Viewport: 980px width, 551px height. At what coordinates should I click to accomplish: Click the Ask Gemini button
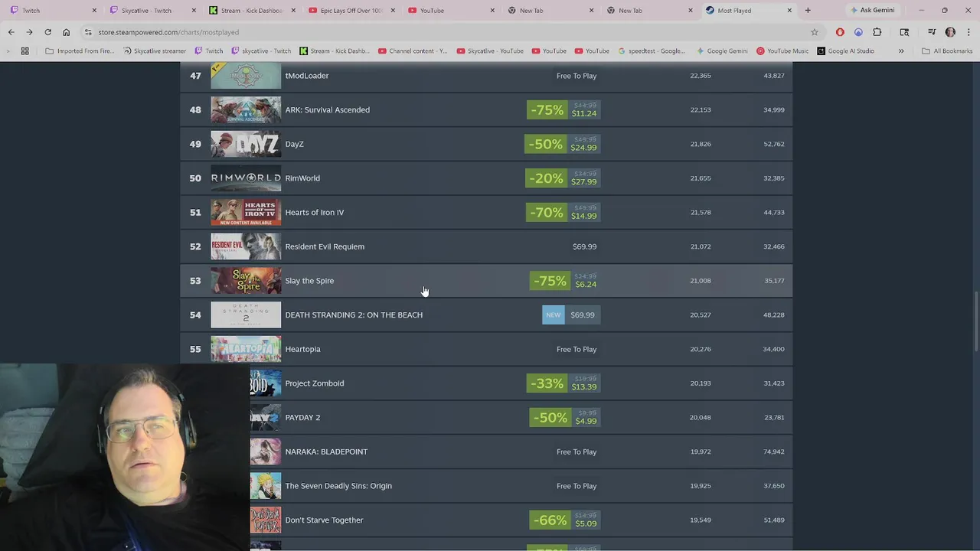coord(872,11)
